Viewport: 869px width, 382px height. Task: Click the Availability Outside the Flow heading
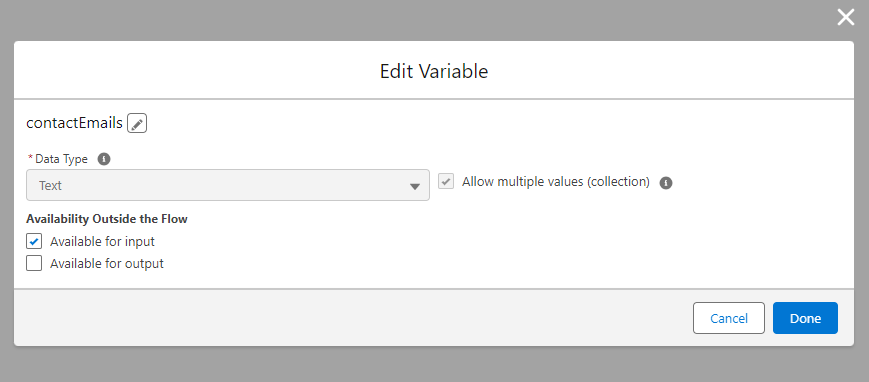point(107,219)
